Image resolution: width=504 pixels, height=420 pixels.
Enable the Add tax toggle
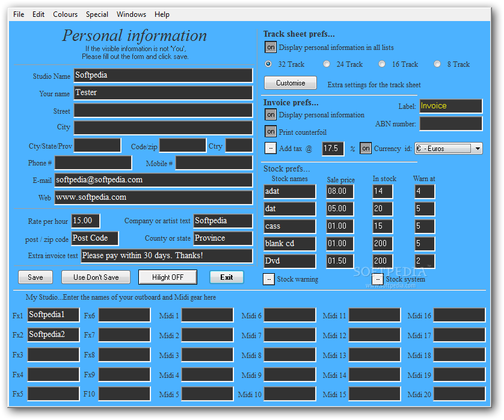(x=271, y=148)
